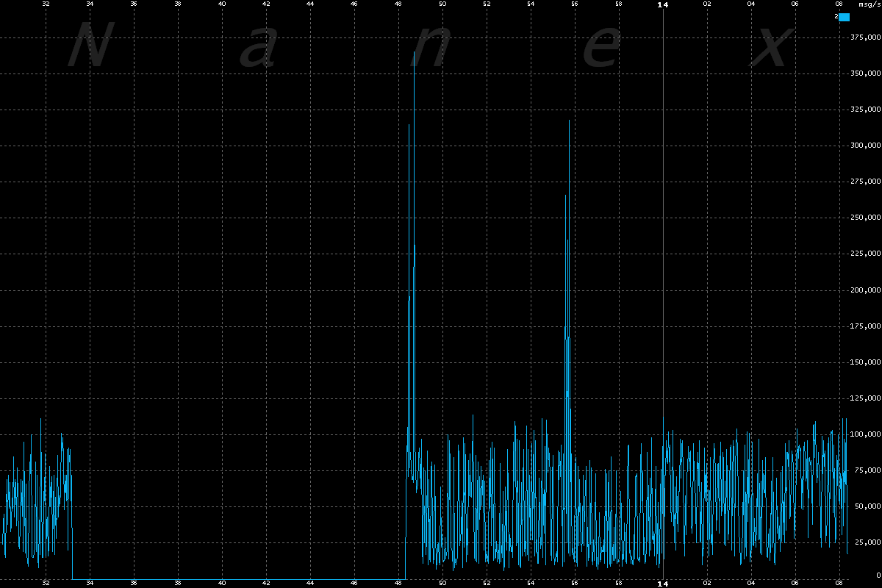Image resolution: width=882 pixels, height=588 pixels.
Task: Click minute "04" on the top time axis
Action: click(x=751, y=4)
